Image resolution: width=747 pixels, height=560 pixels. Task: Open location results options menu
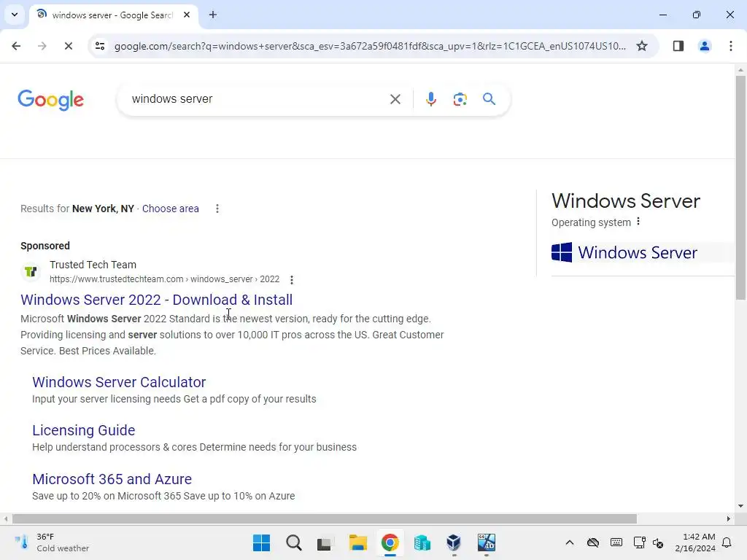217,209
